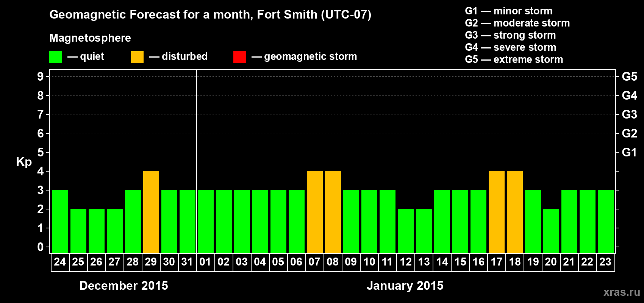This screenshot has width=644, height=303.
Task: Click date label 03 on the axis
Action: (x=242, y=262)
